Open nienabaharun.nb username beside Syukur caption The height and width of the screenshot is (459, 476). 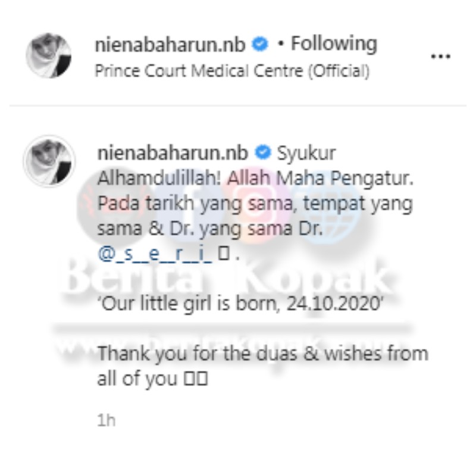tap(173, 153)
